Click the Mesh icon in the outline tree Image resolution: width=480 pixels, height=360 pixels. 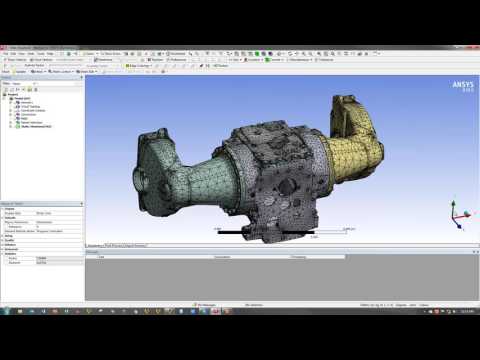coord(18,119)
